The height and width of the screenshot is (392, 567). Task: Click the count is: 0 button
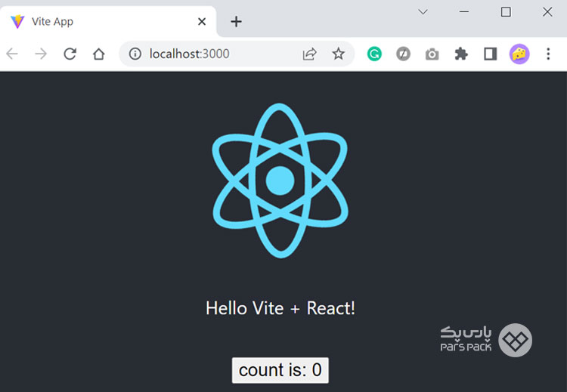280,370
